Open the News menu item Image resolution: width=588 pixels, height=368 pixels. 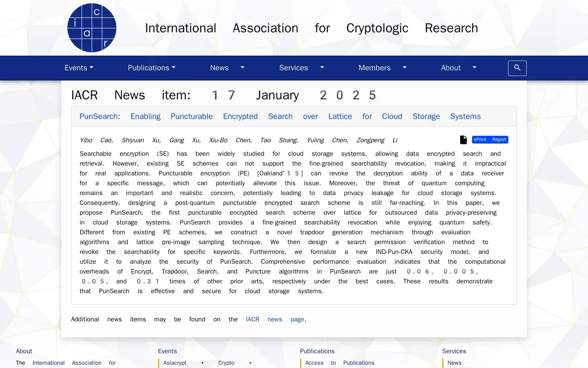coord(219,68)
